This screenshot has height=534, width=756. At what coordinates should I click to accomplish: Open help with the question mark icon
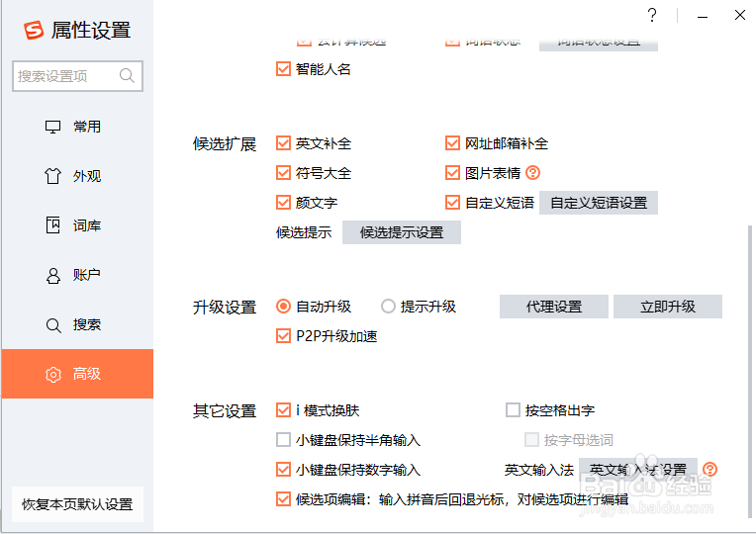coord(652,16)
